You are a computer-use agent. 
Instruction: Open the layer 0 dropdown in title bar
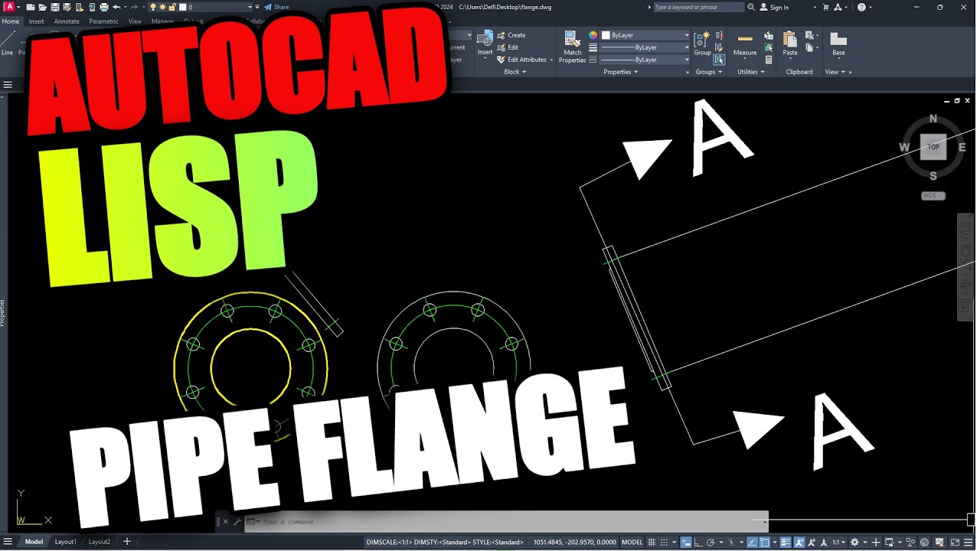click(250, 7)
